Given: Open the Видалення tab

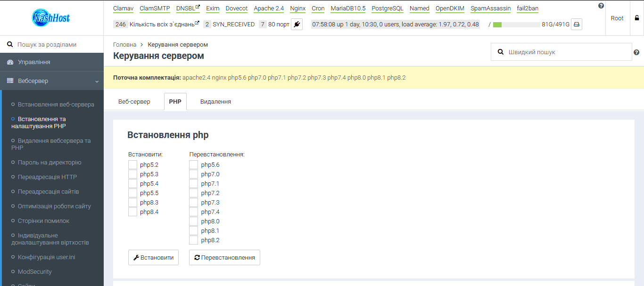Looking at the screenshot, I should (215, 101).
